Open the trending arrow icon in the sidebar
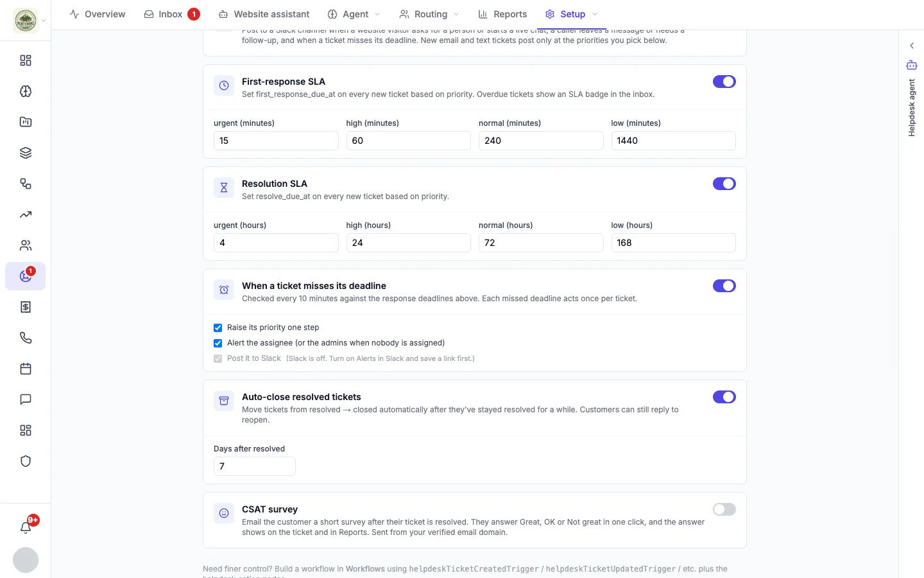This screenshot has height=578, width=924. coord(26,215)
